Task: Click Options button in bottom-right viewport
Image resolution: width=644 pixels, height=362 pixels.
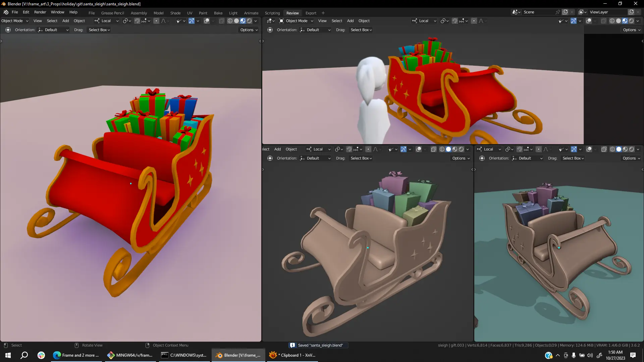Action: pos(631,158)
